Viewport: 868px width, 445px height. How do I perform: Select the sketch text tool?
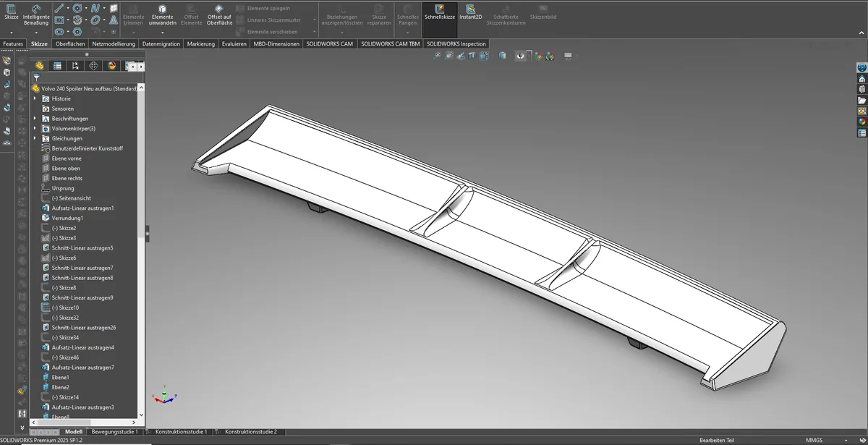[114, 20]
